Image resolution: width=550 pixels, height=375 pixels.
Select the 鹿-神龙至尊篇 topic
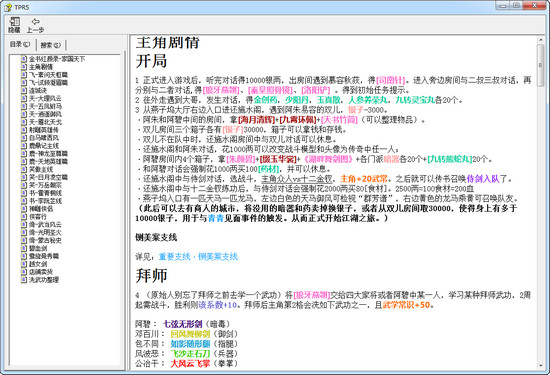[x=48, y=154]
